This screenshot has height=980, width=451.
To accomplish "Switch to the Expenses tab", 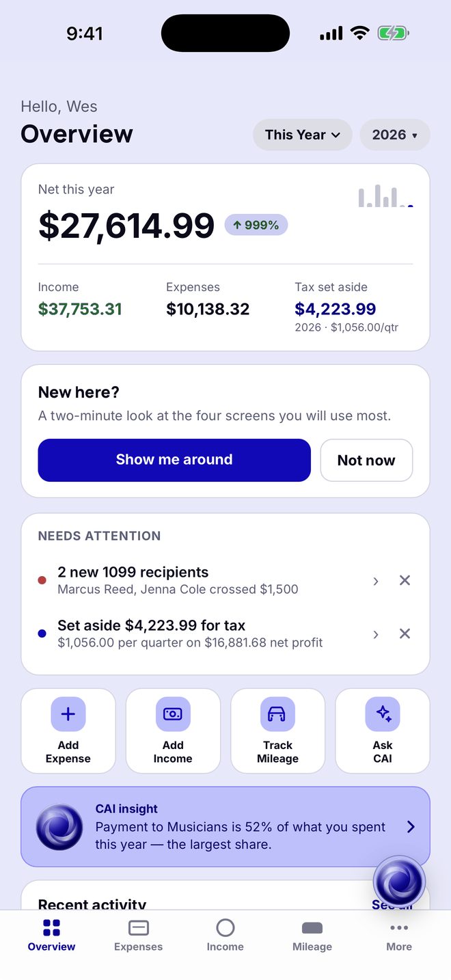I will click(x=139, y=936).
